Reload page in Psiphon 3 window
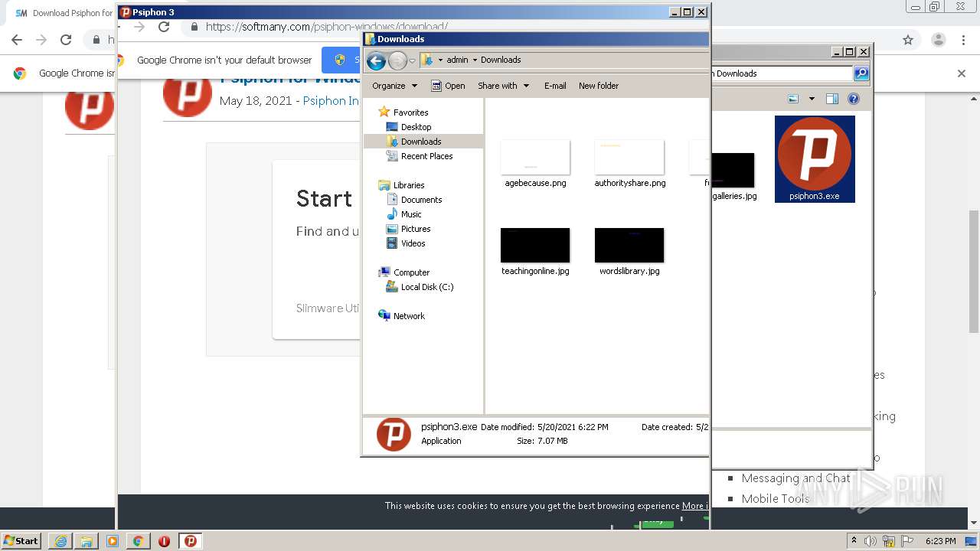Screen dimensions: 980x551 point(164,26)
